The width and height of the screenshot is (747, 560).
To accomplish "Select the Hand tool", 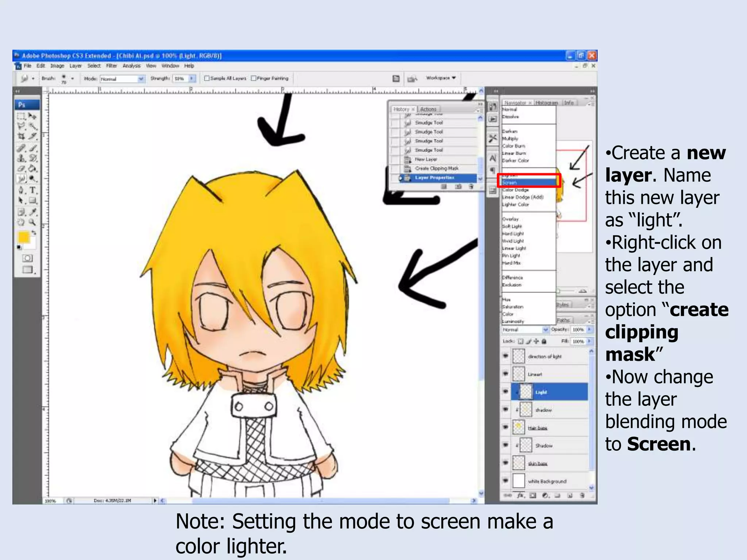I will point(21,222).
